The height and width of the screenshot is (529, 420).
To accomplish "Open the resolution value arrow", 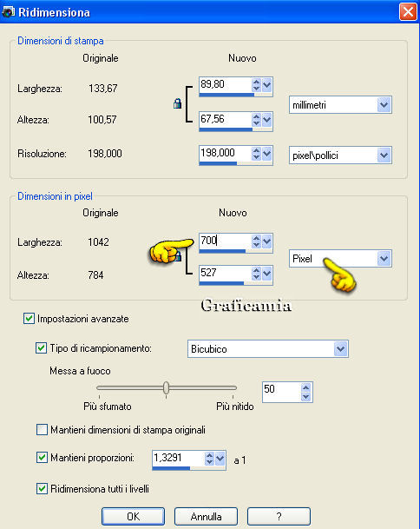I will click(x=266, y=154).
